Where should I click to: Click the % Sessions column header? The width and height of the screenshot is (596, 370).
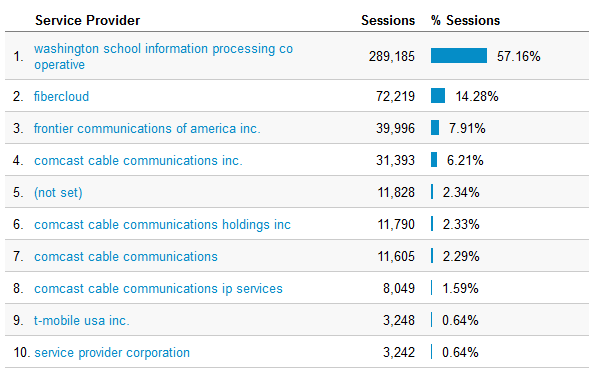tap(465, 20)
